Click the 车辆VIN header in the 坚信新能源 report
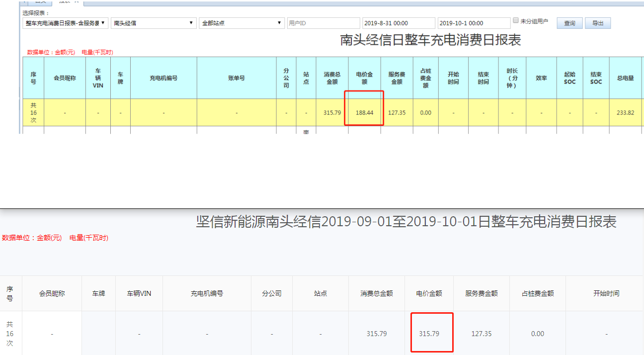The height and width of the screenshot is (355, 644). click(139, 293)
